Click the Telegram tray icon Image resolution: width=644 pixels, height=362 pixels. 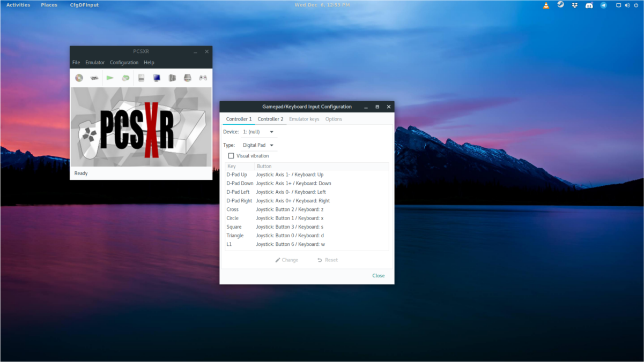point(603,5)
